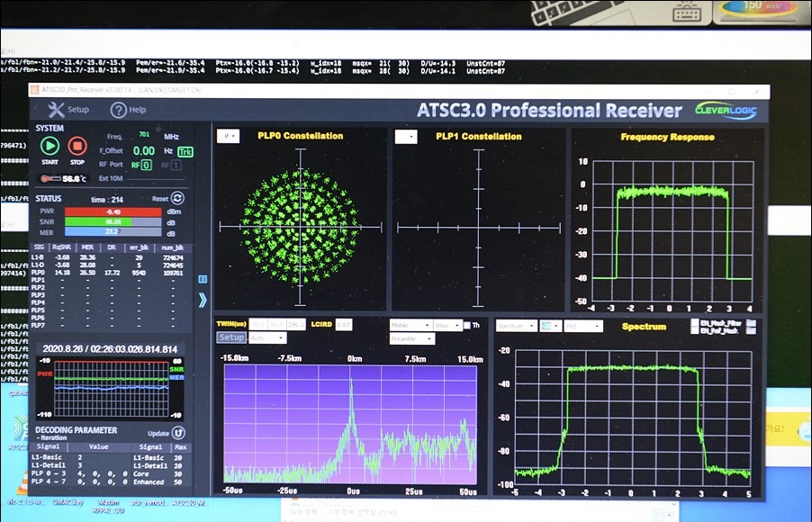The width and height of the screenshot is (812, 522).
Task: Click the PLP0 constellation plot
Action: click(x=301, y=227)
